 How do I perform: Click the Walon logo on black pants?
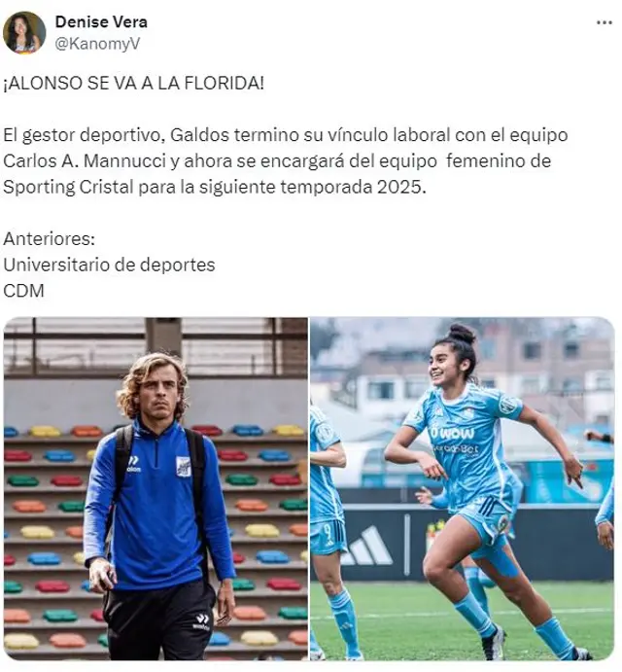point(201,621)
